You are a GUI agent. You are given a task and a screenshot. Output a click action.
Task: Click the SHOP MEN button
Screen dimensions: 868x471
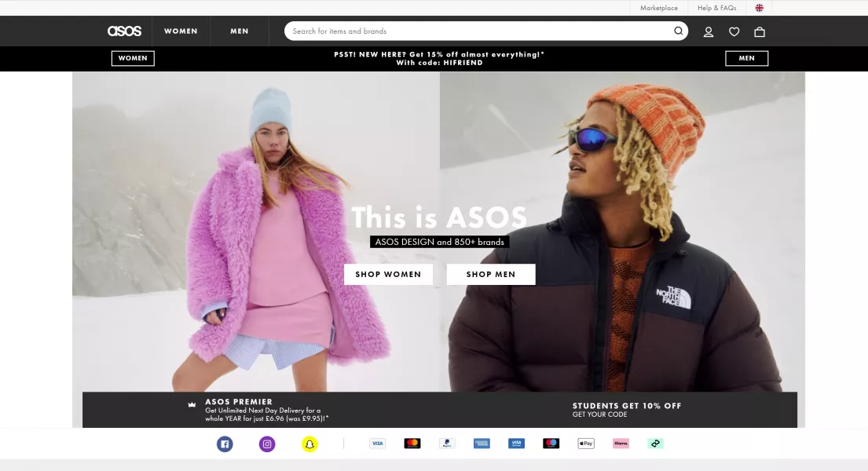[x=491, y=275]
